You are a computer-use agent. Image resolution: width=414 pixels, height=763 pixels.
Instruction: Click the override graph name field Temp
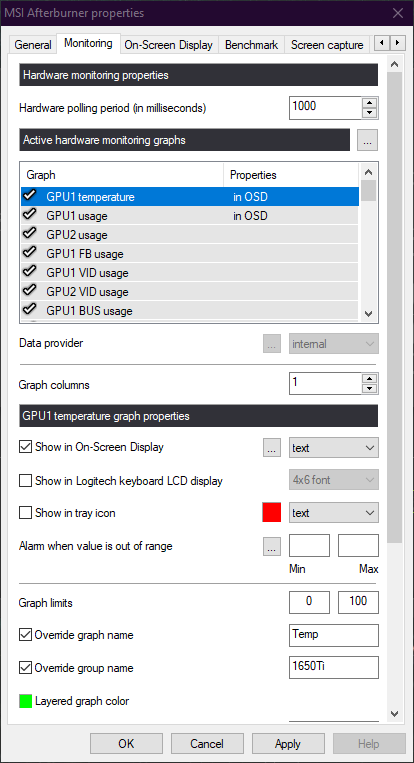tap(334, 635)
